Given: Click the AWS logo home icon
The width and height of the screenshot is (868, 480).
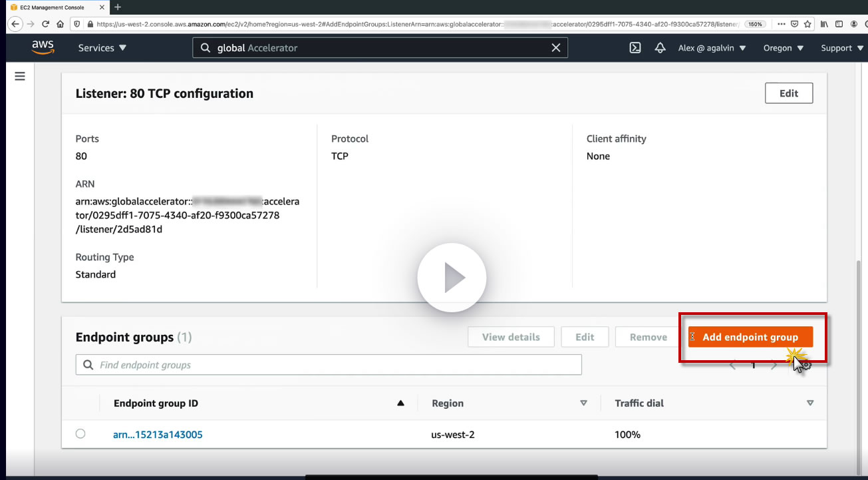Looking at the screenshot, I should [43, 48].
